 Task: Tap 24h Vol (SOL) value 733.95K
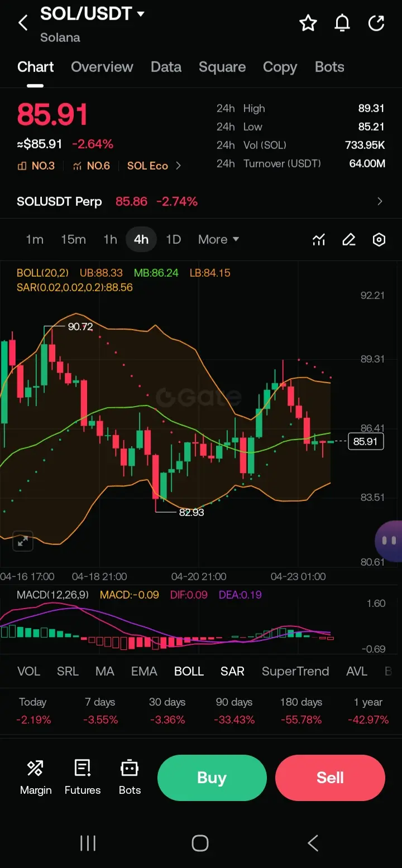click(365, 145)
